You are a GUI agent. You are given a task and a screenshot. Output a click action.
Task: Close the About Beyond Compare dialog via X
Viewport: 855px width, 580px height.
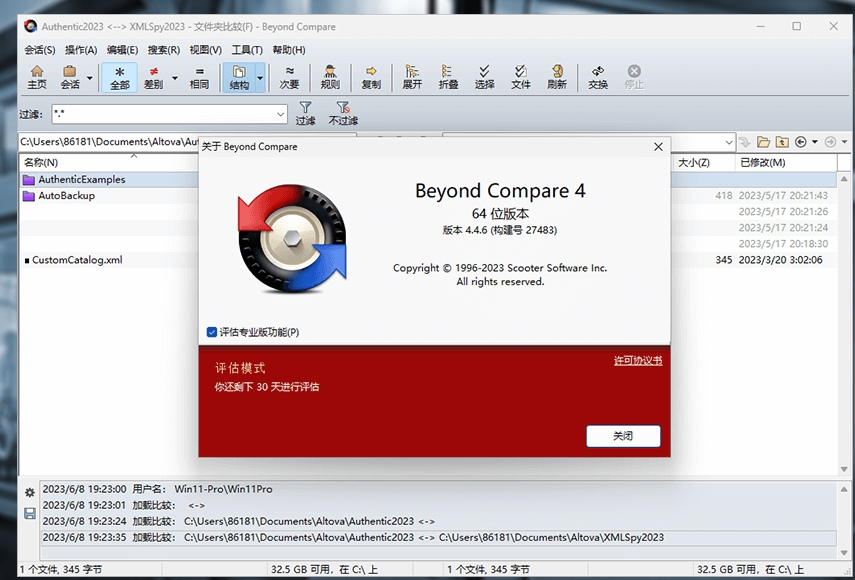pyautogui.click(x=658, y=147)
